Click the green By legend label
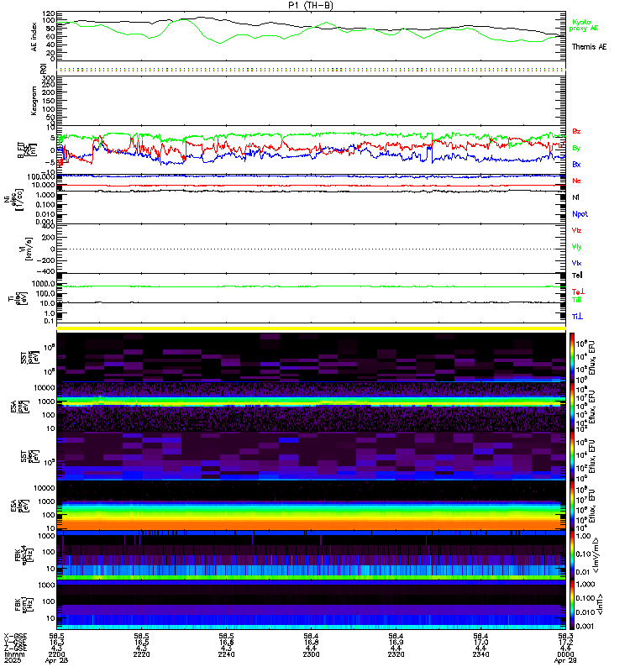The image size is (630, 672). [576, 148]
